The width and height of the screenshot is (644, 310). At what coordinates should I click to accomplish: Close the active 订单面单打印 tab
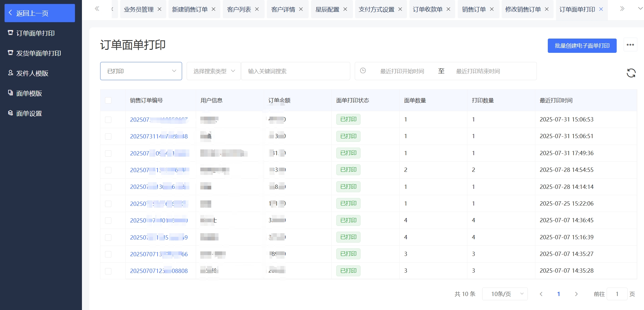(x=601, y=9)
